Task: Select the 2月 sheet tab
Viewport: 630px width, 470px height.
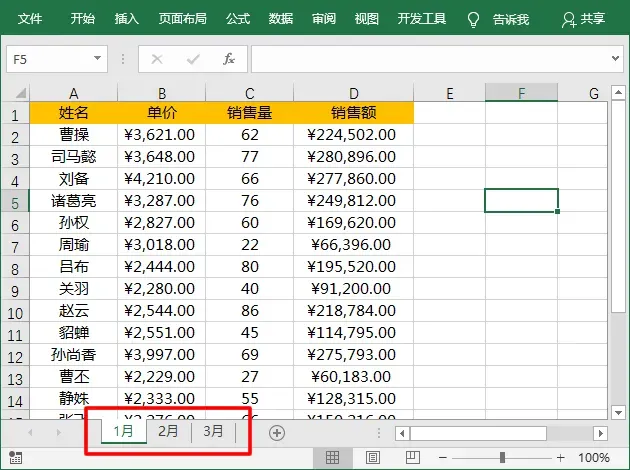Action: (168, 431)
